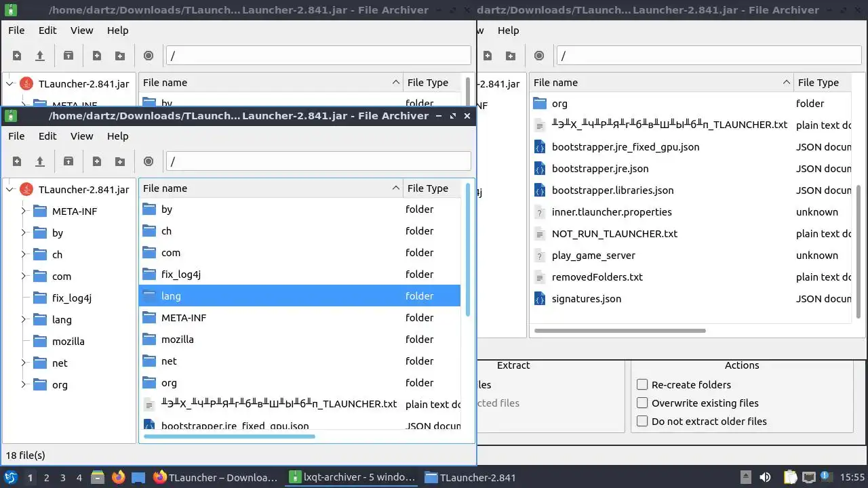
Task: Click the open archive up-arrow icon in front window
Action: [x=40, y=161]
